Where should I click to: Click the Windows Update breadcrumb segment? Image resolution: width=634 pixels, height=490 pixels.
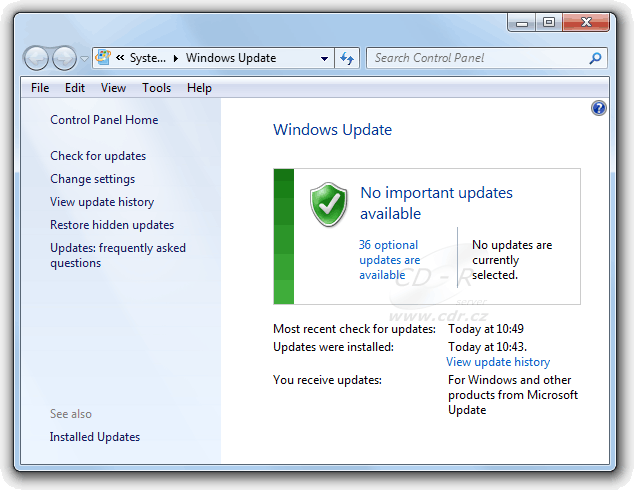tap(231, 58)
